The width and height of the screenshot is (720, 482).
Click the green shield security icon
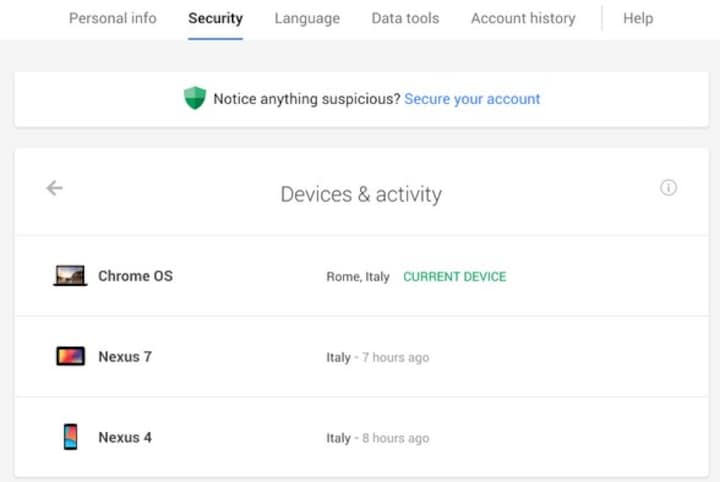(195, 98)
